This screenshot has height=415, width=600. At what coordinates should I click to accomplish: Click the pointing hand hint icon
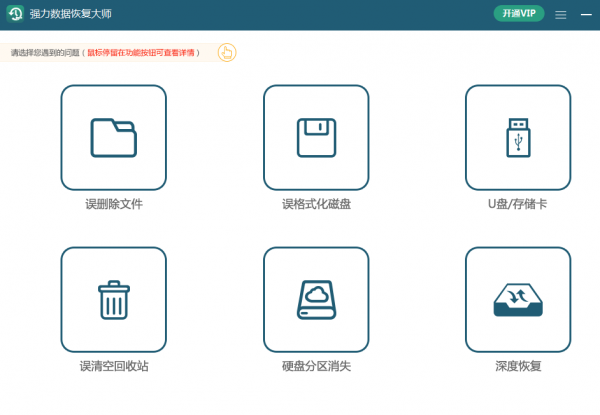(227, 52)
